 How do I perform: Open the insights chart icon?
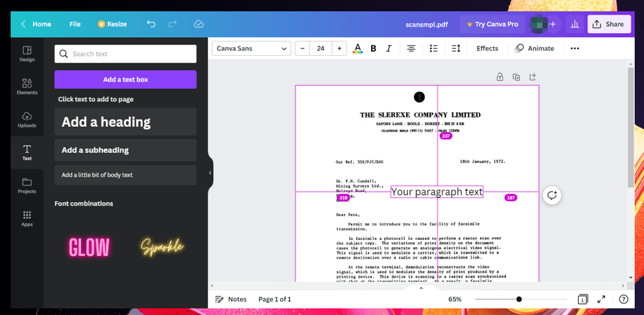pos(575,25)
